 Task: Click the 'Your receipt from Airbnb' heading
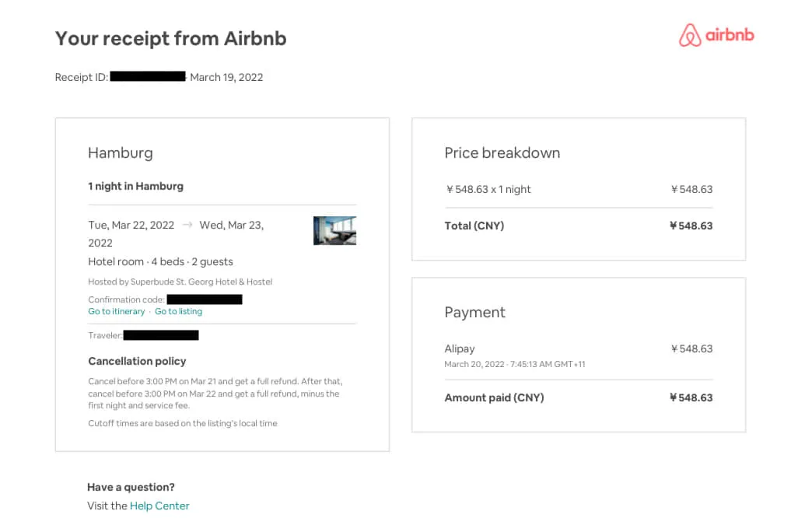coord(170,38)
